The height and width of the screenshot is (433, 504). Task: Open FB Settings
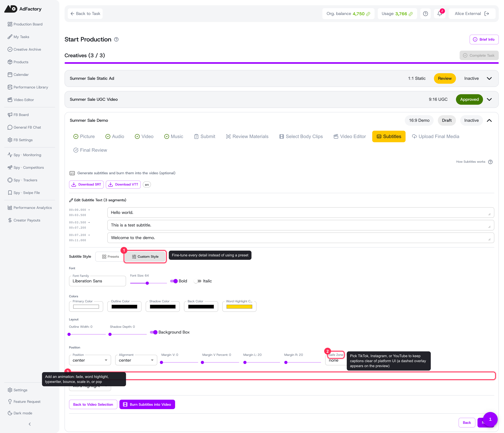coord(20,140)
